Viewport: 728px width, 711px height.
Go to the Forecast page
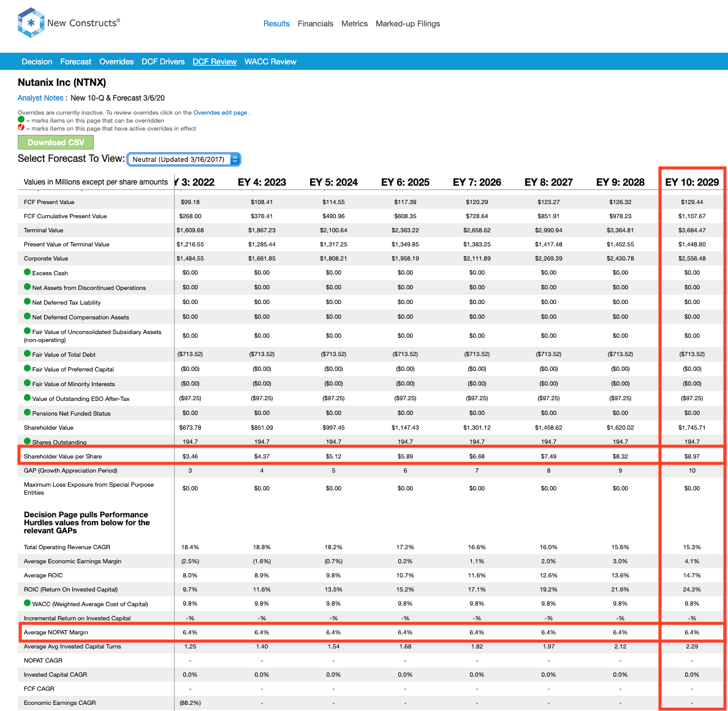75,62
